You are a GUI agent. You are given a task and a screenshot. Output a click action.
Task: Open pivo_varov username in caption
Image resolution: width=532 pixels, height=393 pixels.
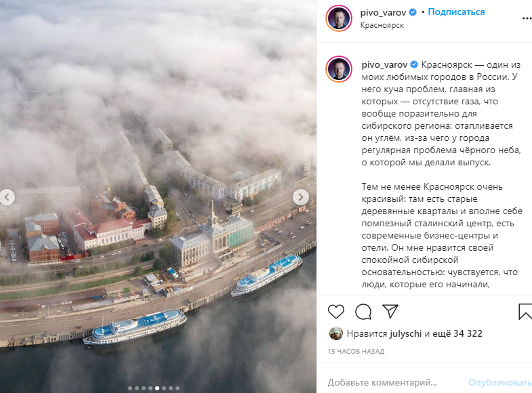click(384, 64)
